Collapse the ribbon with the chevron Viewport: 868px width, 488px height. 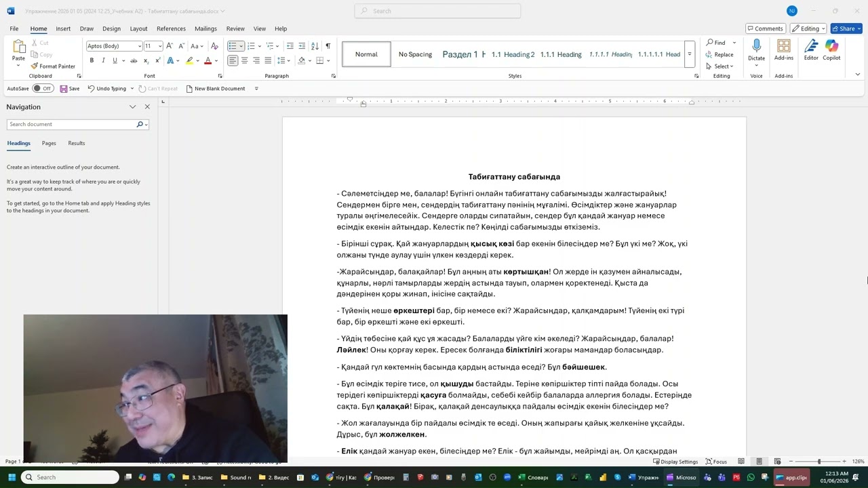857,75
